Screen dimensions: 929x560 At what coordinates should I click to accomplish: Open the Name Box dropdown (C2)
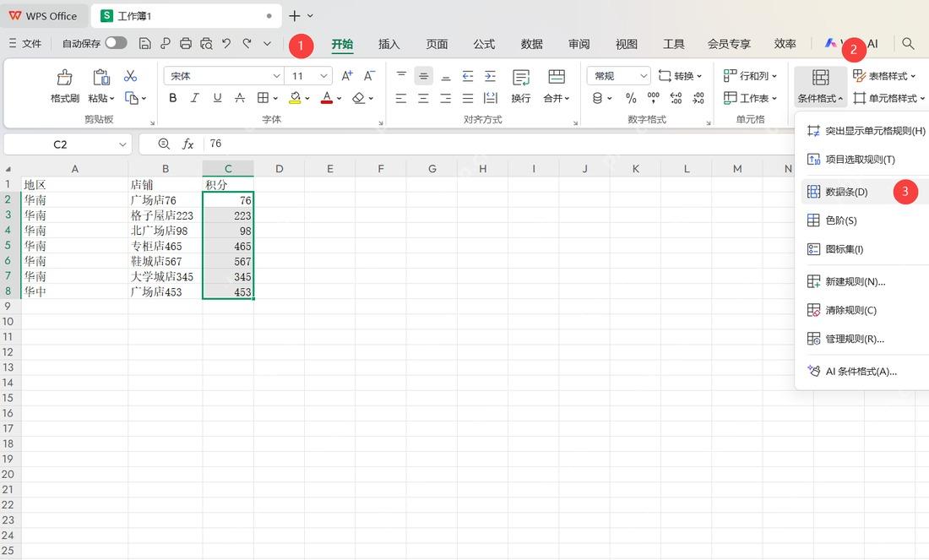coord(122,144)
